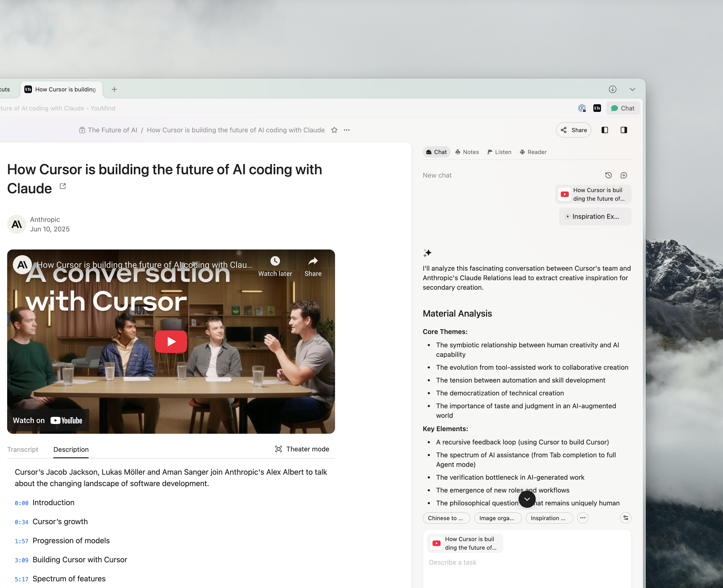The height and width of the screenshot is (588, 723).
Task: Click the Share button
Action: click(574, 130)
